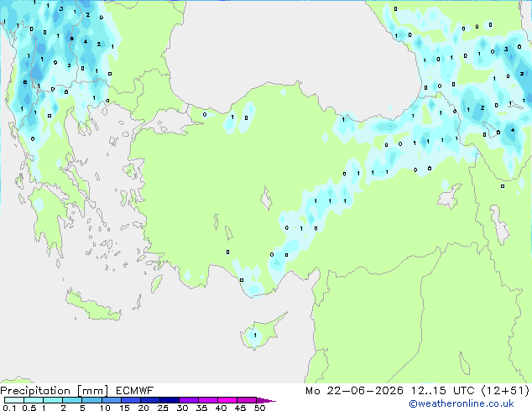Click the dark blue swatch between 25 and 30
The width and height of the screenshot is (532, 411).
(x=170, y=400)
